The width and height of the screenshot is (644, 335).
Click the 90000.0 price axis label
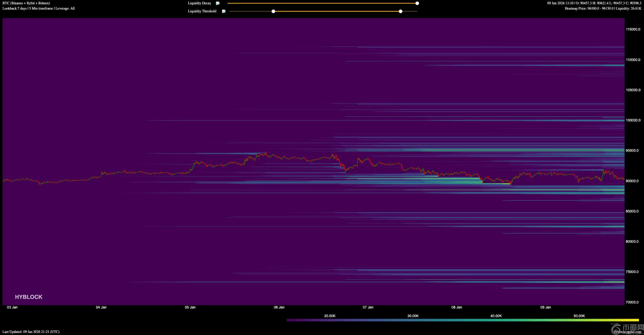(x=632, y=181)
